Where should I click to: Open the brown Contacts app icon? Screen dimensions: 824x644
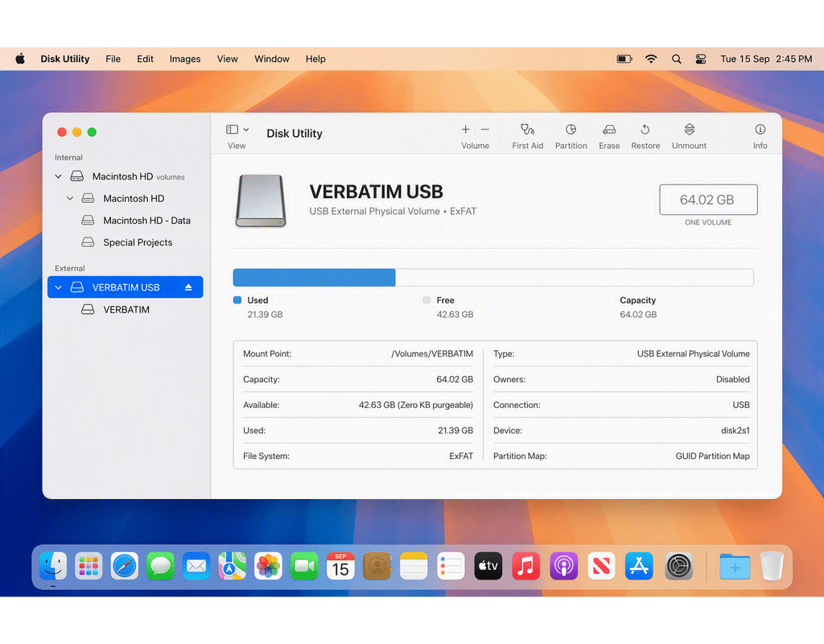click(377, 566)
